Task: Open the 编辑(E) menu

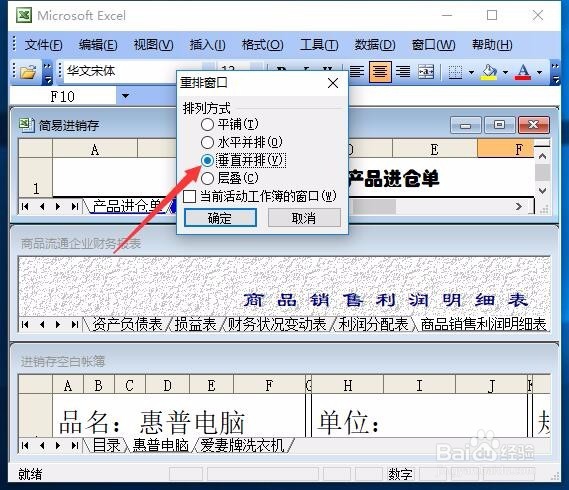Action: point(98,45)
